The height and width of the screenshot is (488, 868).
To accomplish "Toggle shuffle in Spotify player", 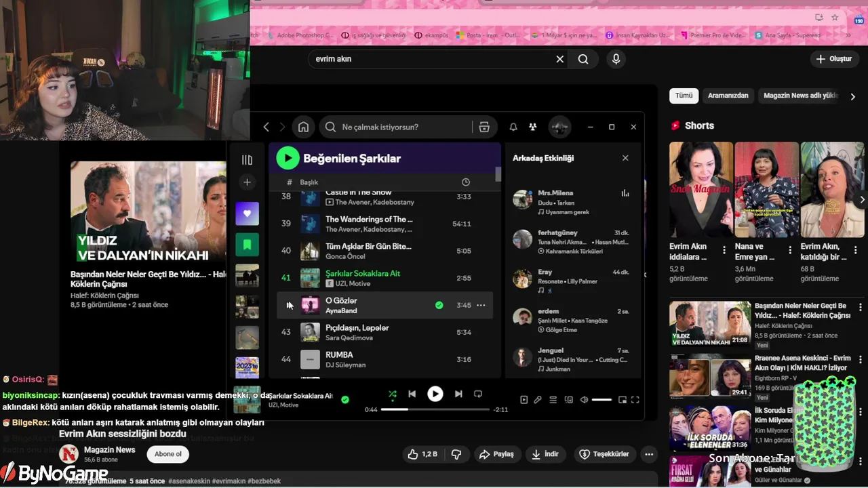I will [392, 394].
